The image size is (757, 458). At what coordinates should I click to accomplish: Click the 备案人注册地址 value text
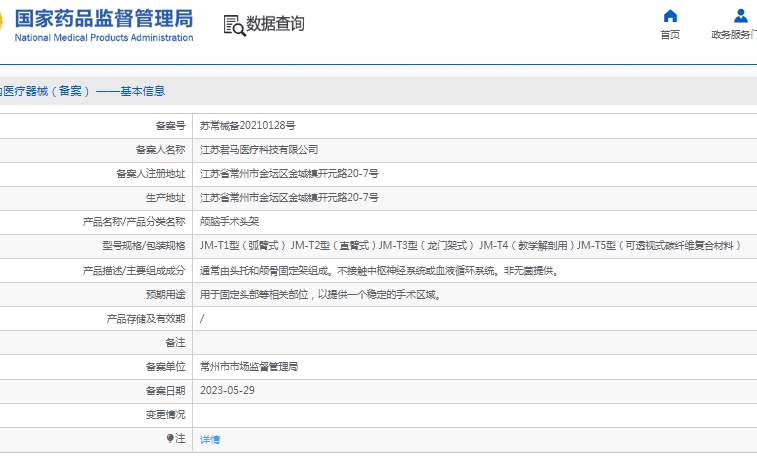289,173
